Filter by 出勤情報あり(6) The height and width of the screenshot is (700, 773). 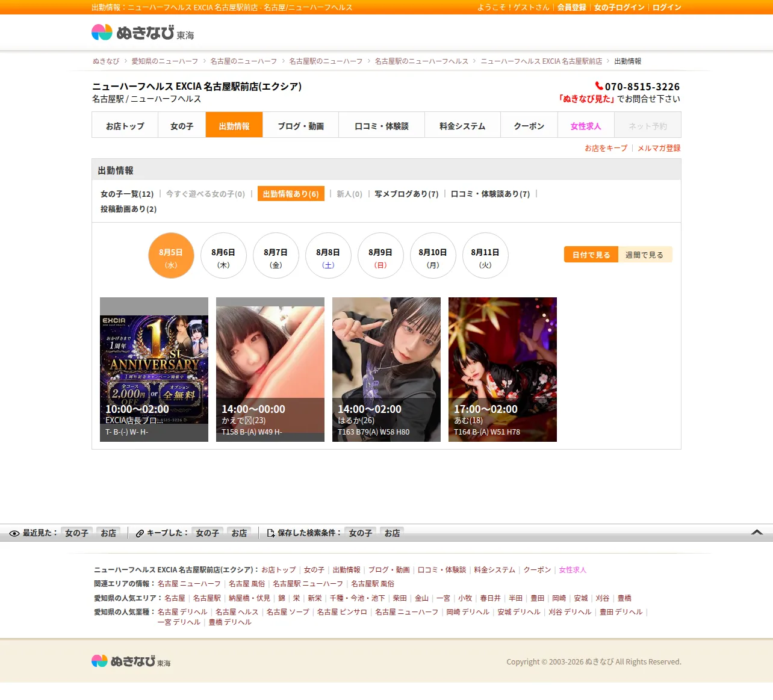291,194
